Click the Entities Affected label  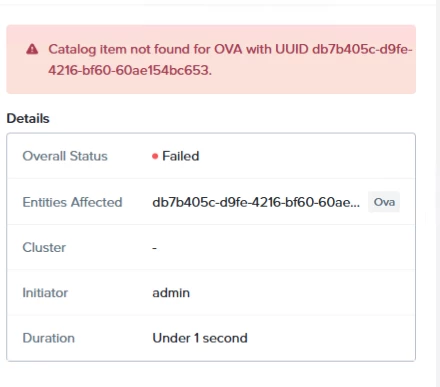point(72,202)
